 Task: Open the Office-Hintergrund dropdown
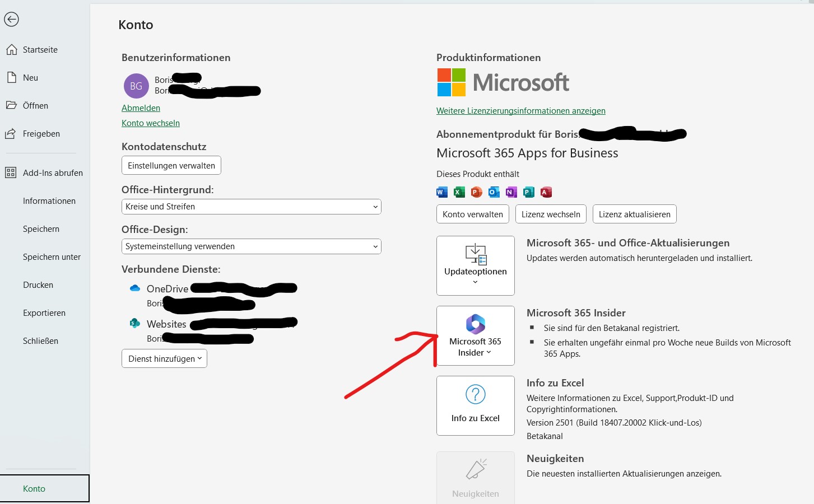tap(252, 207)
